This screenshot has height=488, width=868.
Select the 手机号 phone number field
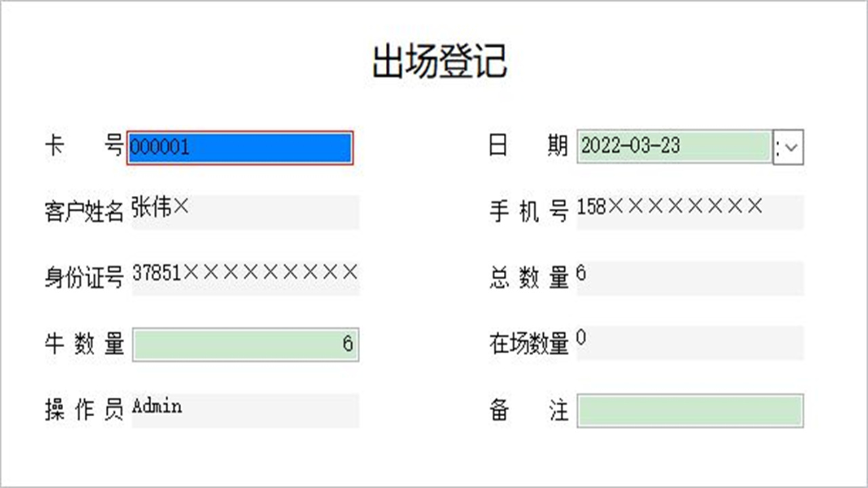point(690,213)
